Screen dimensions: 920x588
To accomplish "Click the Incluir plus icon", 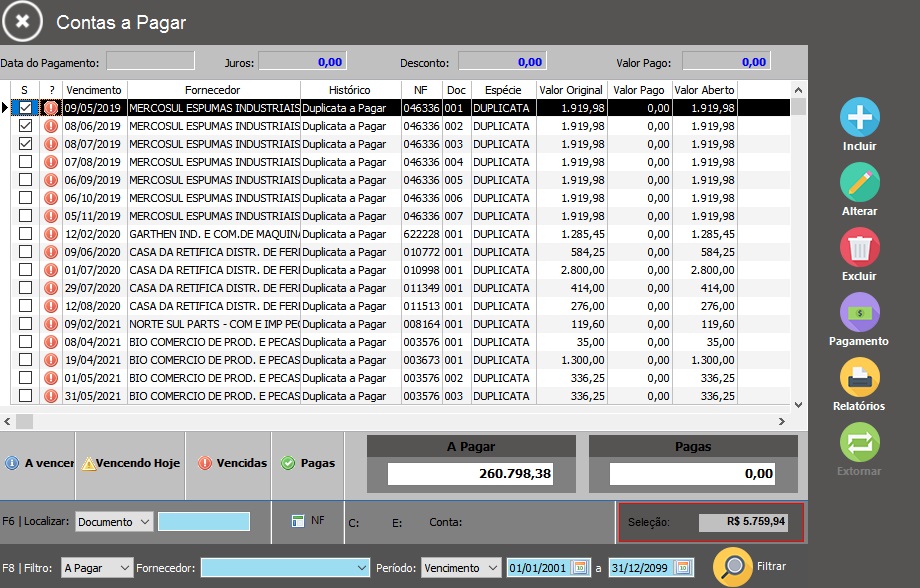I will pos(859,118).
